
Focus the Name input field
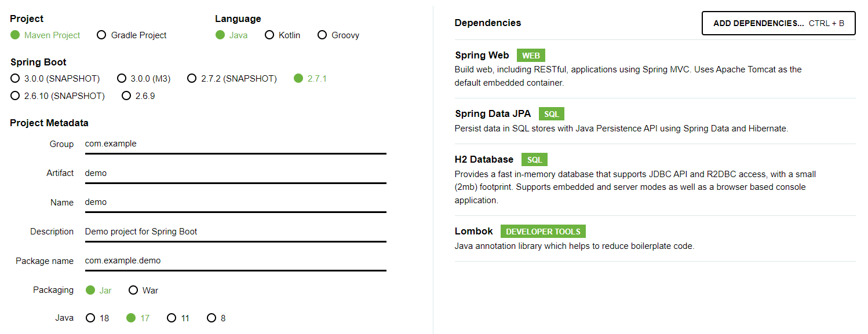point(235,203)
